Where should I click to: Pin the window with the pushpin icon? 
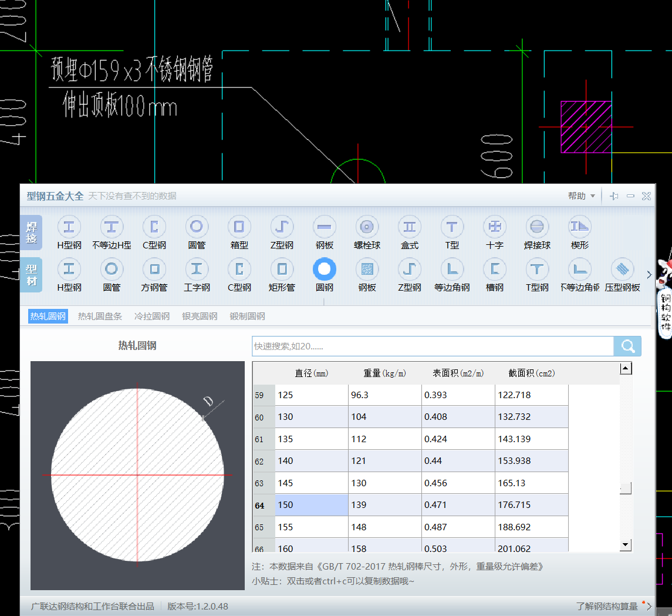click(x=614, y=196)
